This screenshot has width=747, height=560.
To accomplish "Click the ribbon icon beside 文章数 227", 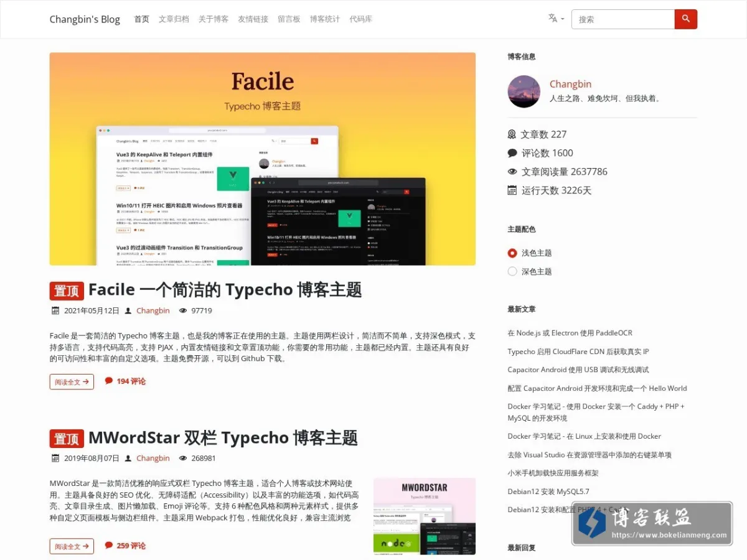I will [x=512, y=134].
